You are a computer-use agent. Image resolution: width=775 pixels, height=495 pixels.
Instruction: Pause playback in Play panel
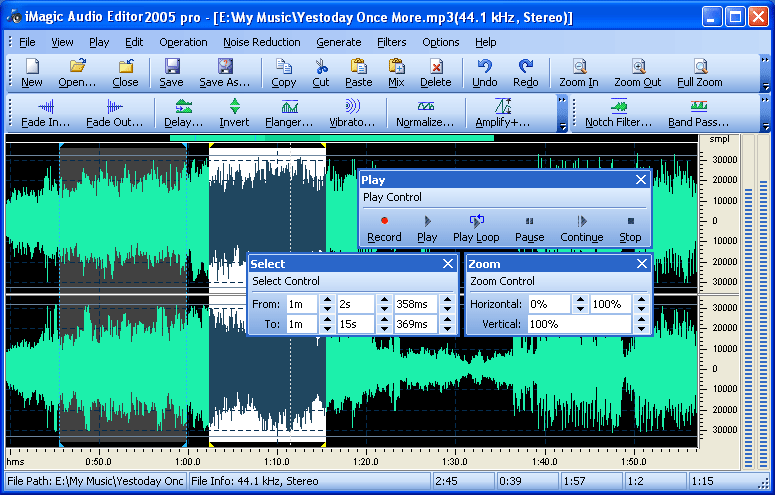tap(529, 229)
